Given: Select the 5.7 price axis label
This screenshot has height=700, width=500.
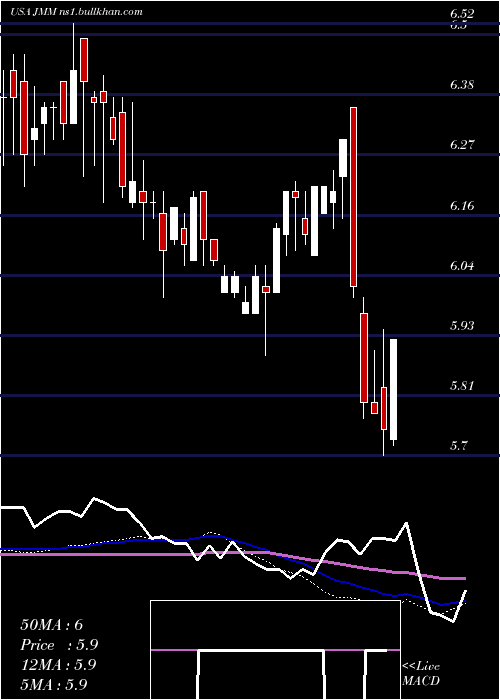Looking at the screenshot, I should [x=459, y=446].
